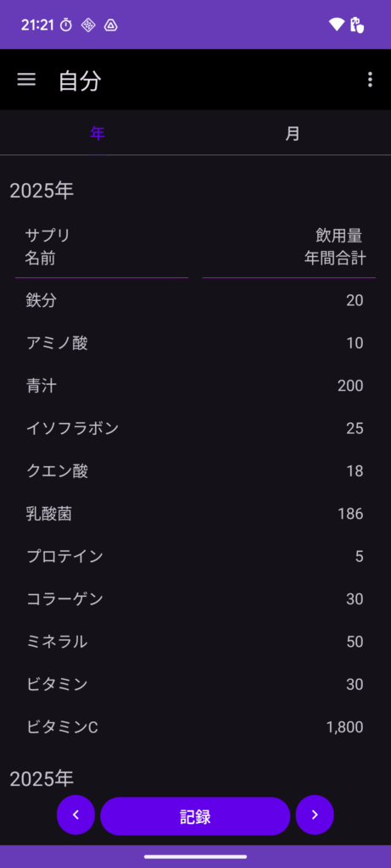Tap the triangular Drive notification icon
The height and width of the screenshot is (868, 391).
tap(111, 25)
